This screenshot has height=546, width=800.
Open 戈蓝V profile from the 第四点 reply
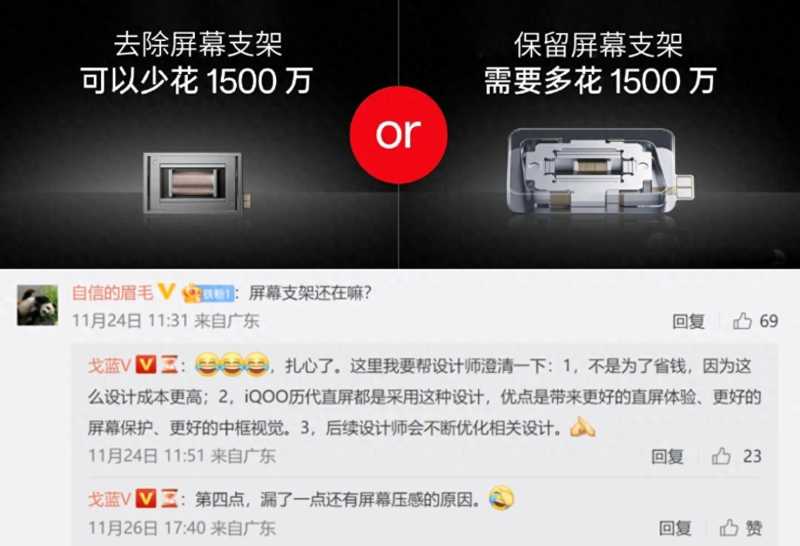coord(110,499)
